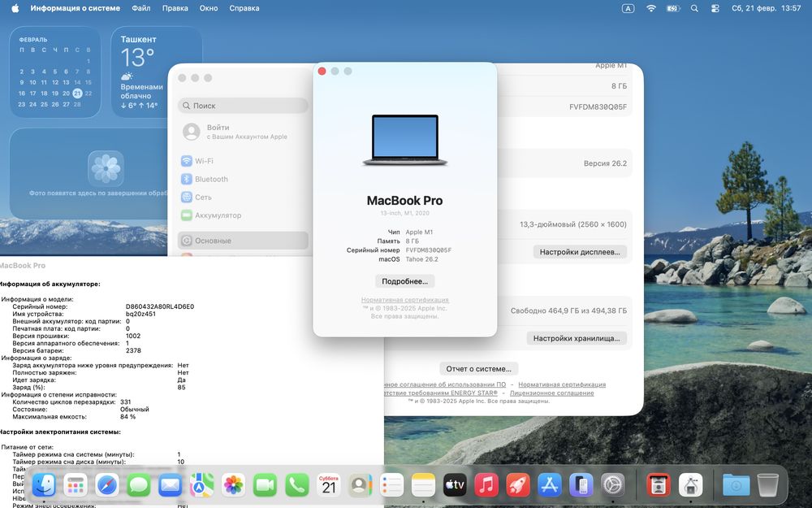Viewport: 812px width, 508px height.
Task: Open Notes from the Dock
Action: click(x=423, y=485)
